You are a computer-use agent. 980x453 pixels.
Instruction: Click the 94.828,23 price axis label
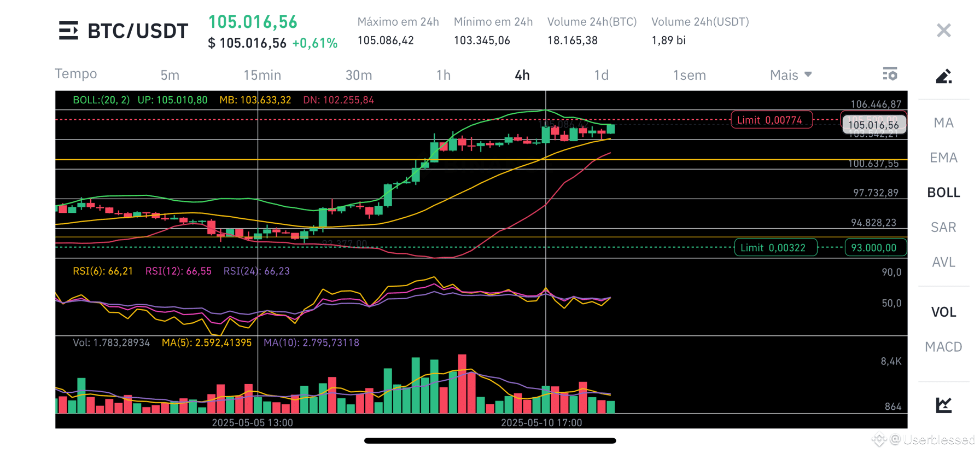[874, 223]
